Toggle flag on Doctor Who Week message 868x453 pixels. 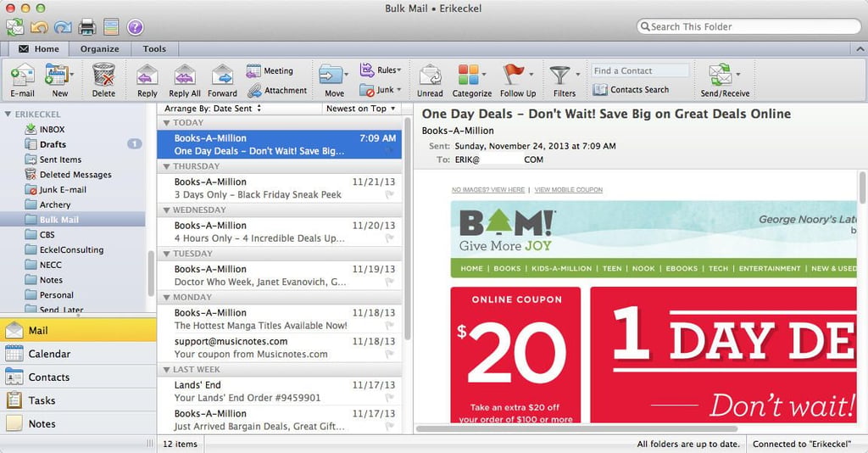[390, 282]
